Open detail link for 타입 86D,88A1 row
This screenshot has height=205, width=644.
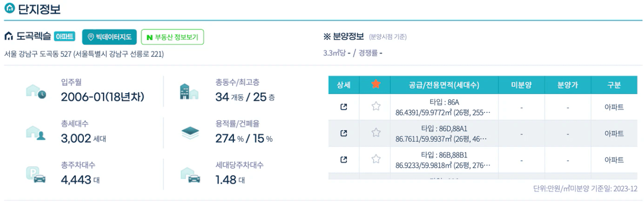[344, 133]
